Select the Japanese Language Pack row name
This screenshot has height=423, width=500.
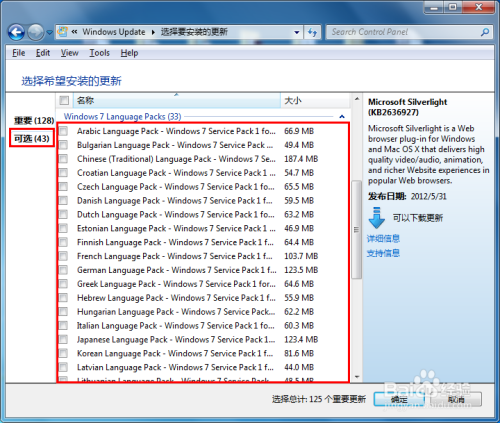(x=176, y=340)
